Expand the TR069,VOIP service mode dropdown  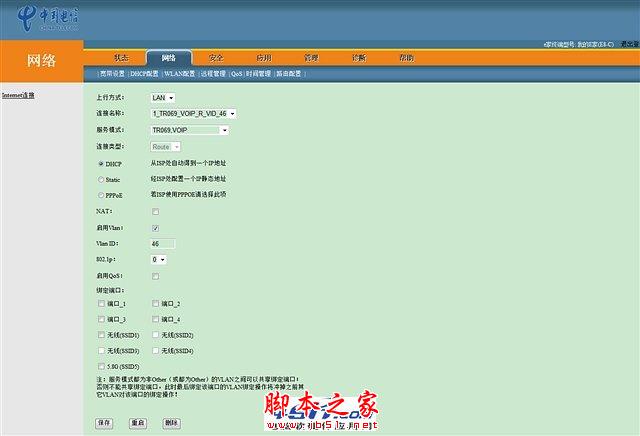[x=190, y=130]
